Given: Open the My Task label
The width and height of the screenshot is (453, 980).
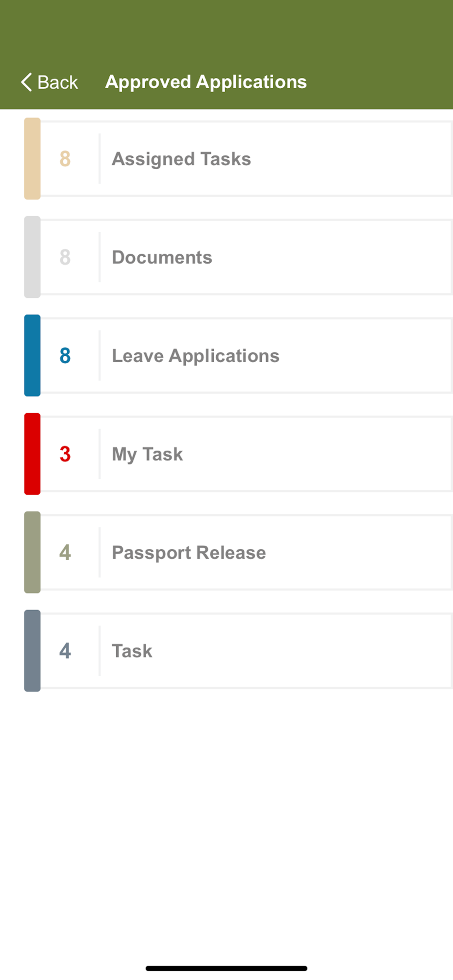Looking at the screenshot, I should (x=147, y=454).
